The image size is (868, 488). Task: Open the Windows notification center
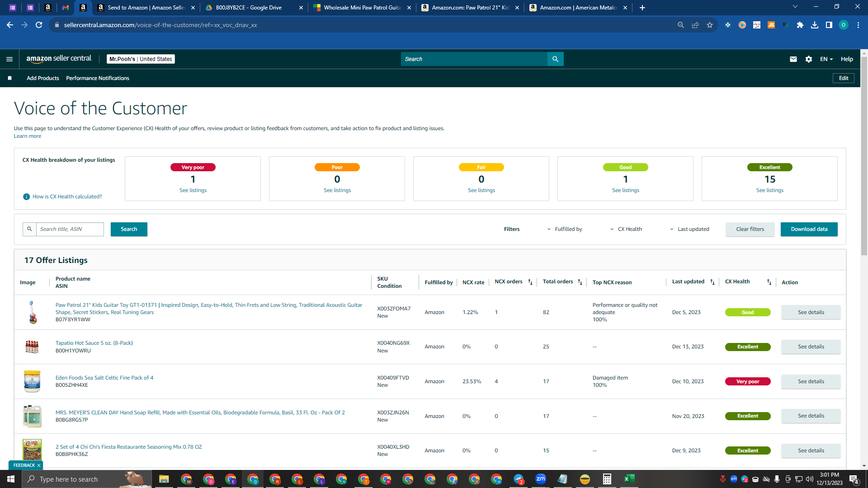tap(854, 479)
